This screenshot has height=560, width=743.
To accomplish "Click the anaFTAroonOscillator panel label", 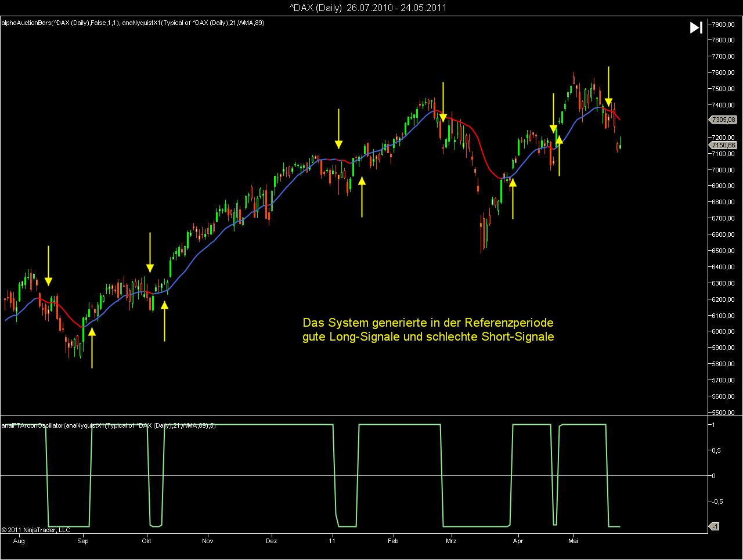I will click(109, 425).
